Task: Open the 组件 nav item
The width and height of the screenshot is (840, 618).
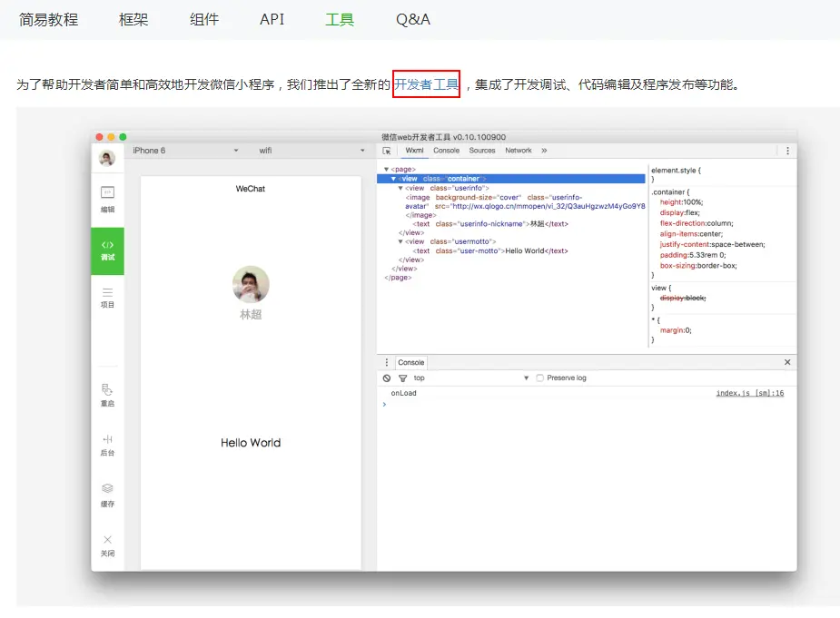Action: (x=204, y=20)
